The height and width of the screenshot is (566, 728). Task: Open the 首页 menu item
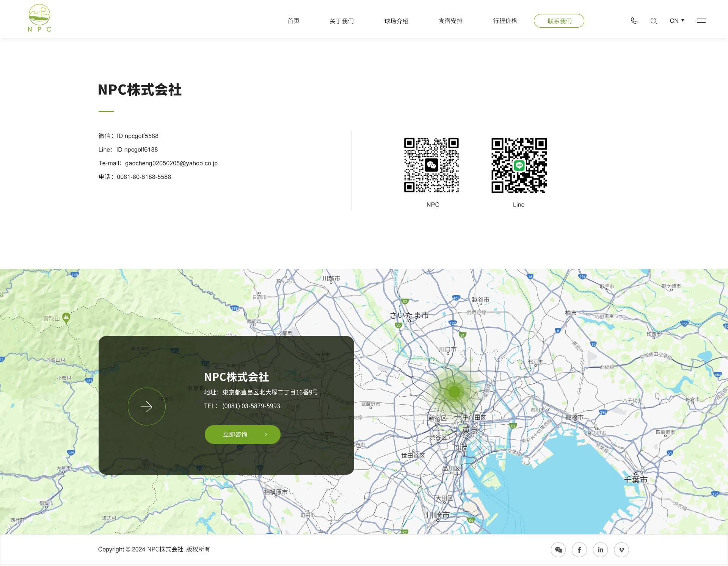(x=293, y=21)
